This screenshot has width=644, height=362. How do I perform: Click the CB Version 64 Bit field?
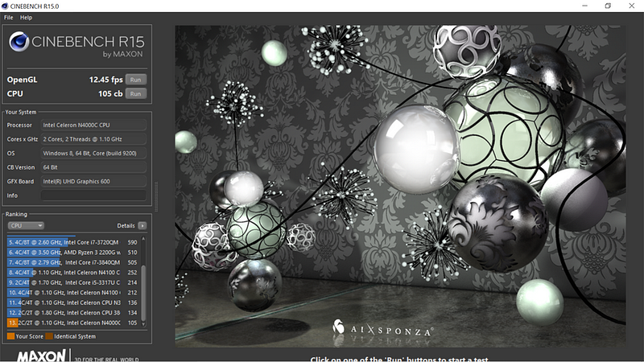[x=93, y=167]
